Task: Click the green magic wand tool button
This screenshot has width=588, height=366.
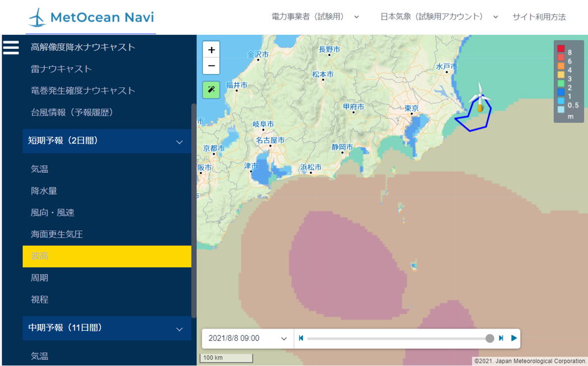Action: click(x=211, y=90)
